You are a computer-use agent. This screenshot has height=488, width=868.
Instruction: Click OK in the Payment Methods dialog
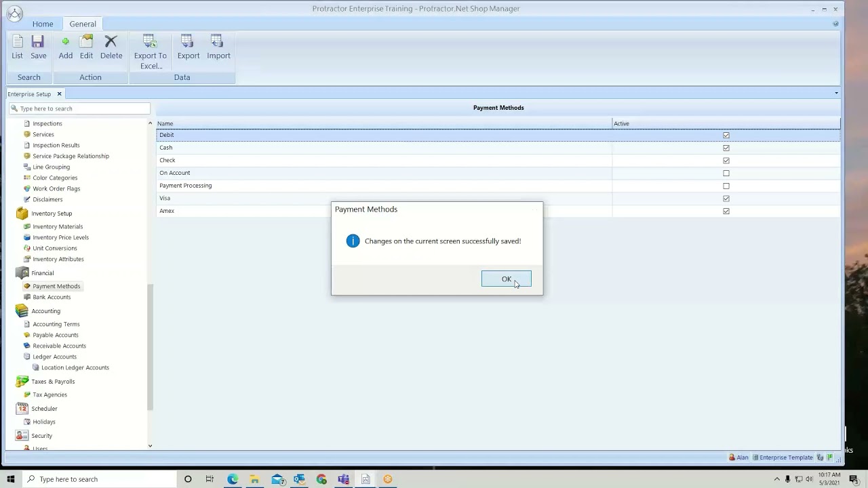(x=507, y=279)
